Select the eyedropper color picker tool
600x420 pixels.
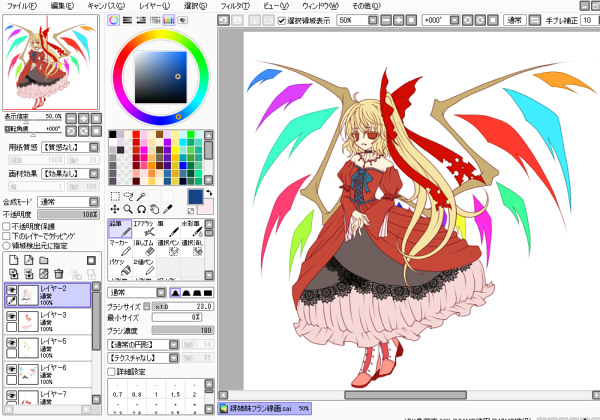coord(167,209)
